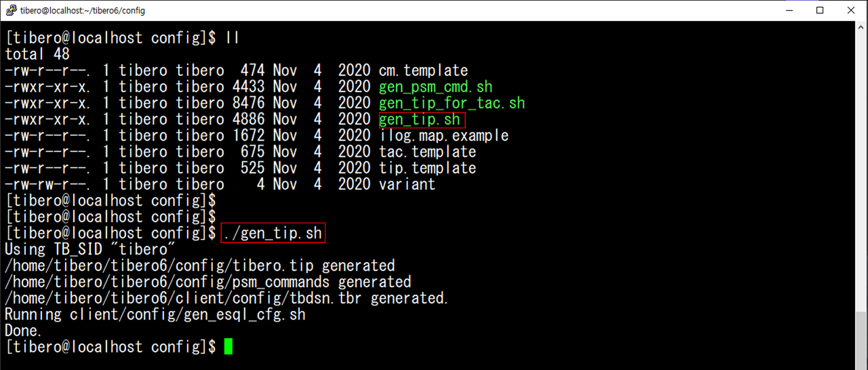Close the tibero@localhost terminal window
This screenshot has height=370, width=868.
tap(851, 10)
